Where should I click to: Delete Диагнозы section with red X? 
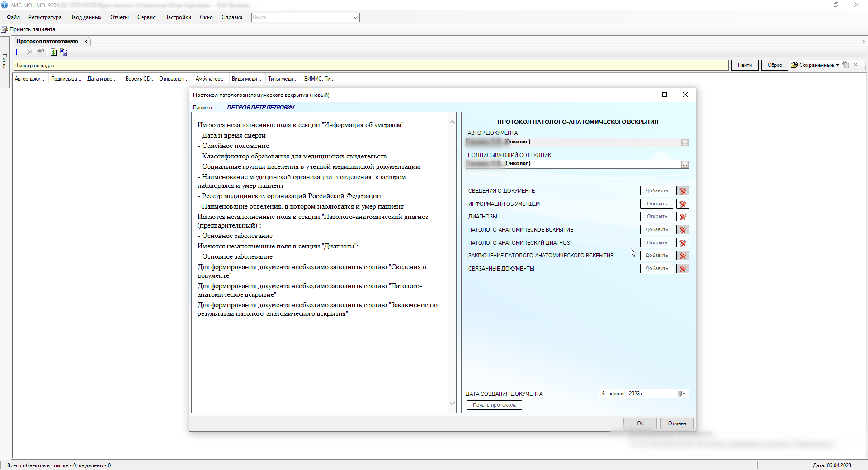683,217
